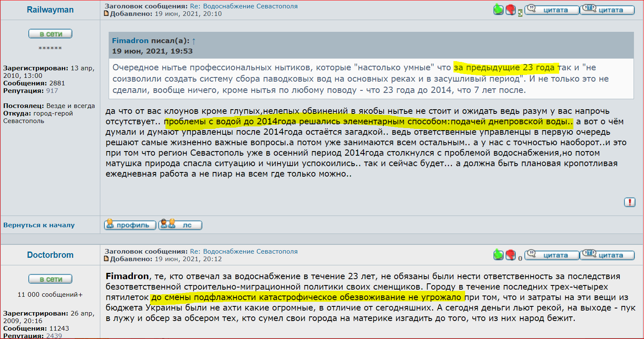The image size is (644, 339).
Task: Open Fimadron's name in the quote header
Action: click(x=130, y=41)
